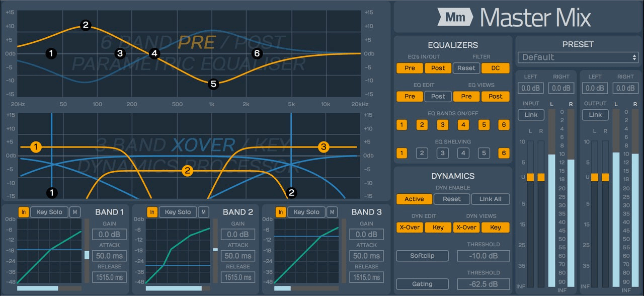The image size is (644, 296).
Task: Select X-Over under DYN EDIT
Action: pos(410,227)
